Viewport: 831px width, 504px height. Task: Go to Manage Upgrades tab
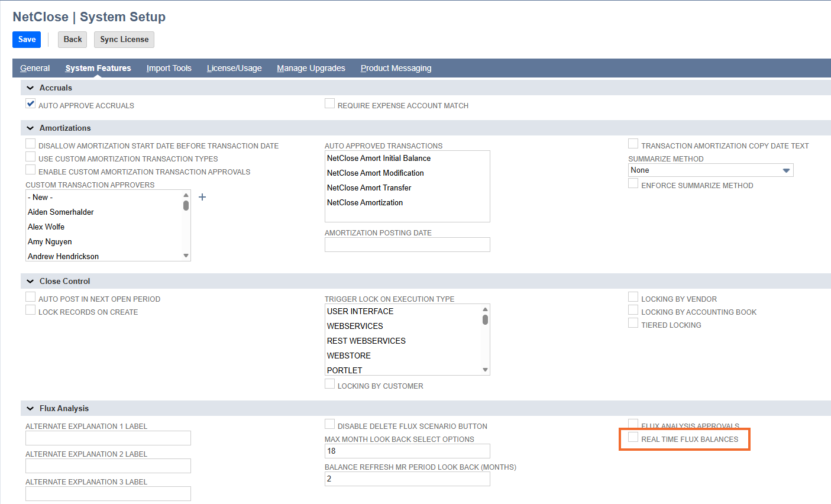[311, 68]
